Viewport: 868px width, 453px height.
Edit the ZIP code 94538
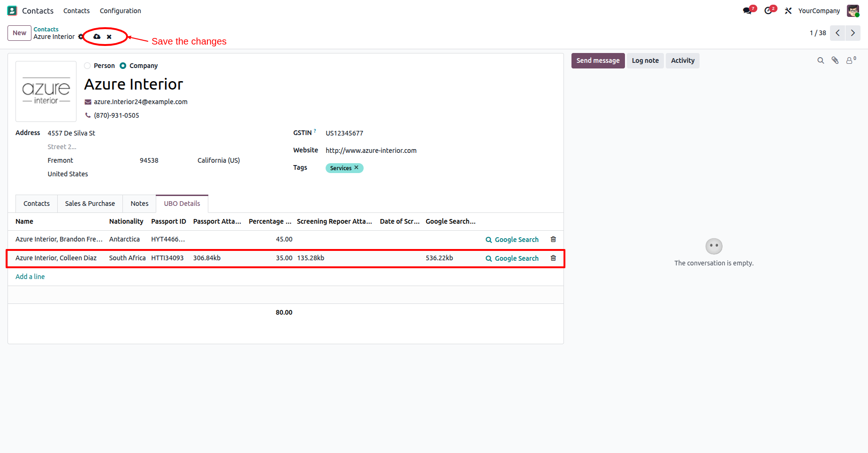click(149, 160)
